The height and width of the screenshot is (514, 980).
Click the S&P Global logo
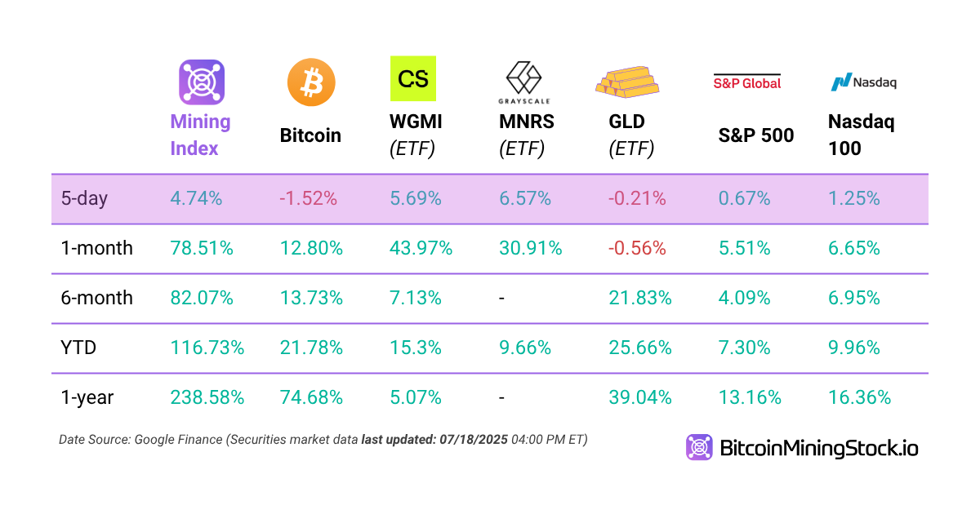point(747,82)
